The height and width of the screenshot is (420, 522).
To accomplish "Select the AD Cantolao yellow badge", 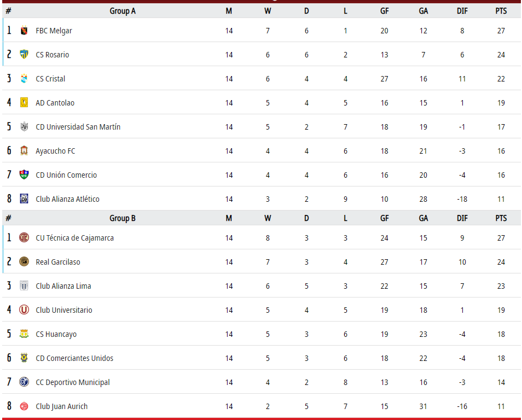I will tap(24, 102).
